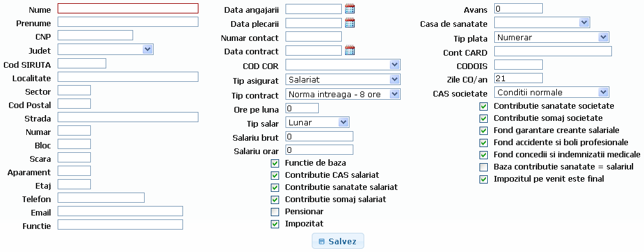644x252 pixels.
Task: Open calendar for Data angajarii
Action: 350,8
